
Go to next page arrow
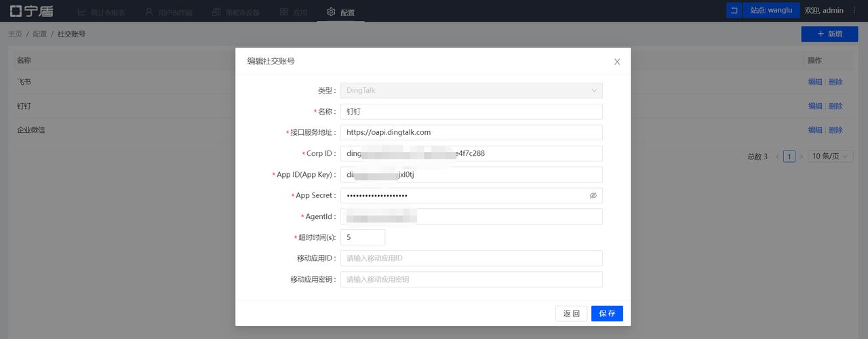(x=801, y=157)
